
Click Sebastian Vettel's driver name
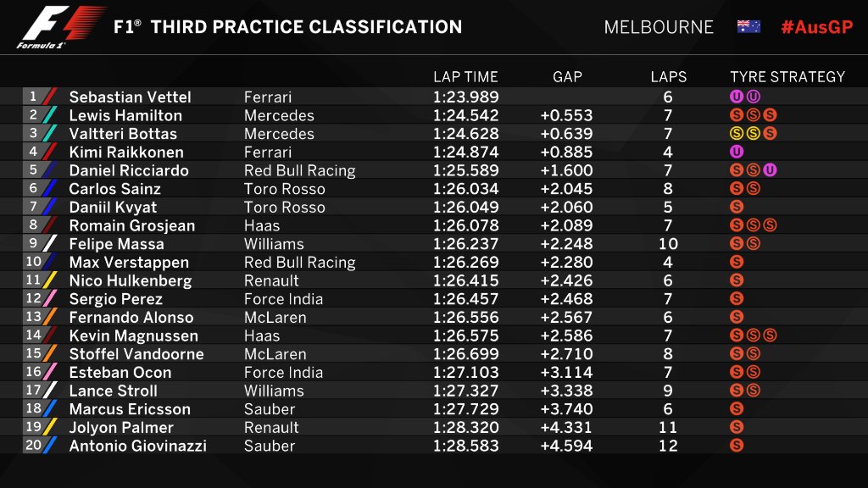130,97
